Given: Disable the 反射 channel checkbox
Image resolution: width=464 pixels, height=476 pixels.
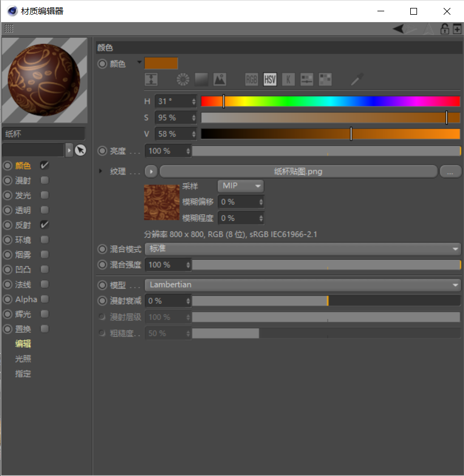Looking at the screenshot, I should tap(45, 225).
